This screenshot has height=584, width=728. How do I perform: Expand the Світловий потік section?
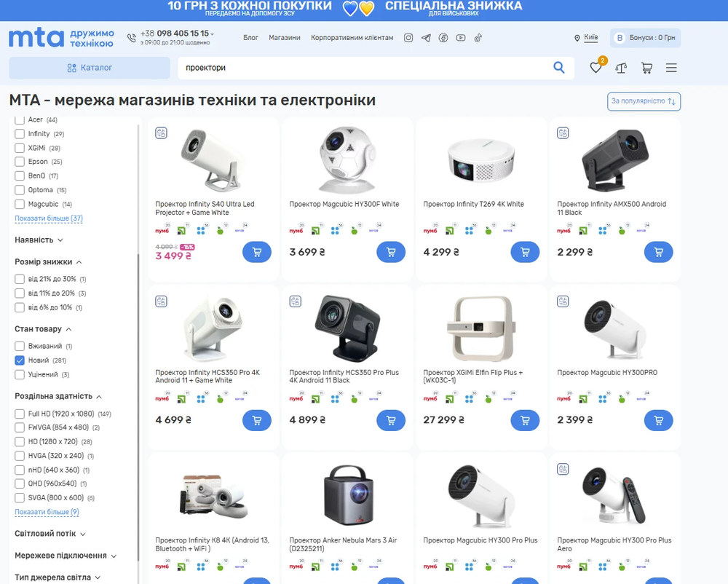[50, 534]
